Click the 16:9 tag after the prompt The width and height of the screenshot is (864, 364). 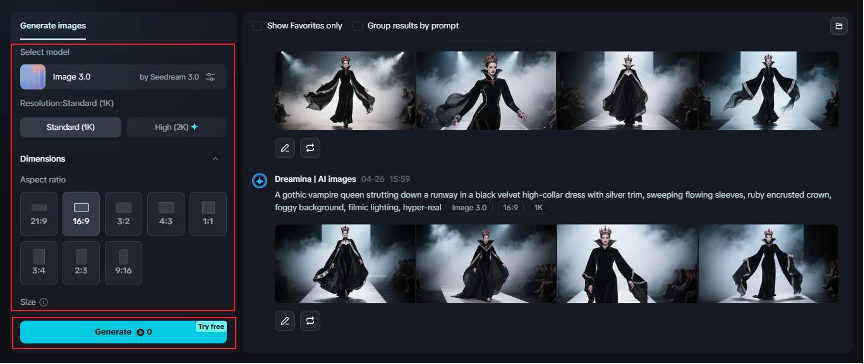click(x=510, y=208)
